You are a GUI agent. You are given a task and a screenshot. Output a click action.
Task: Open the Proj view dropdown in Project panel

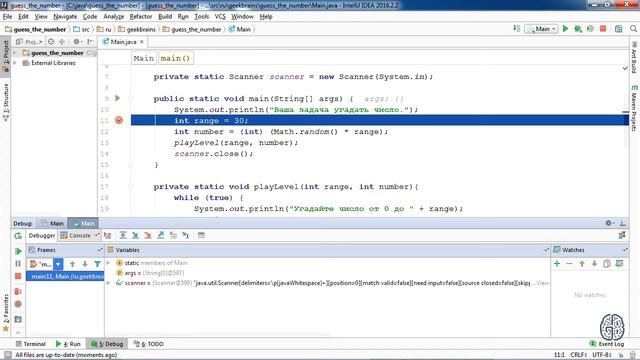click(x=29, y=42)
